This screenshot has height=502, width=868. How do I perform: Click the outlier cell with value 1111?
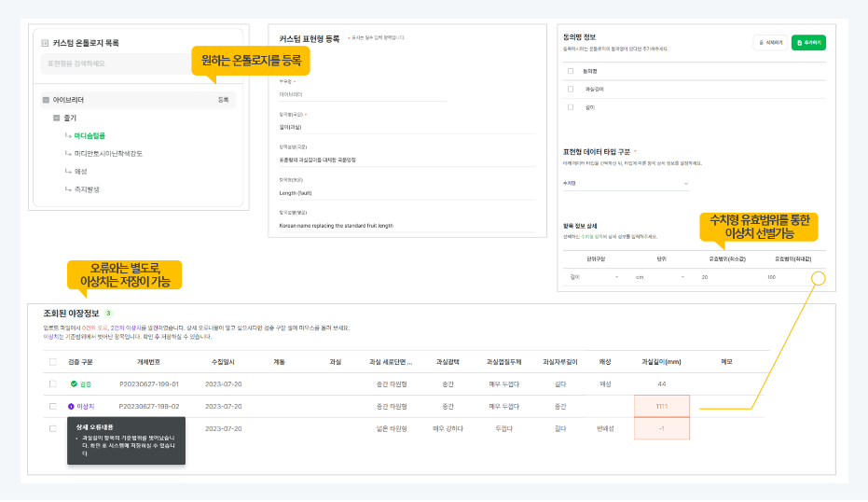662,406
